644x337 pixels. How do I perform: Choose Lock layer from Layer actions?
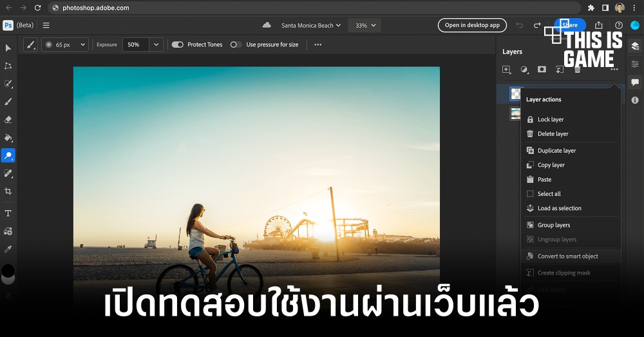pos(571,119)
